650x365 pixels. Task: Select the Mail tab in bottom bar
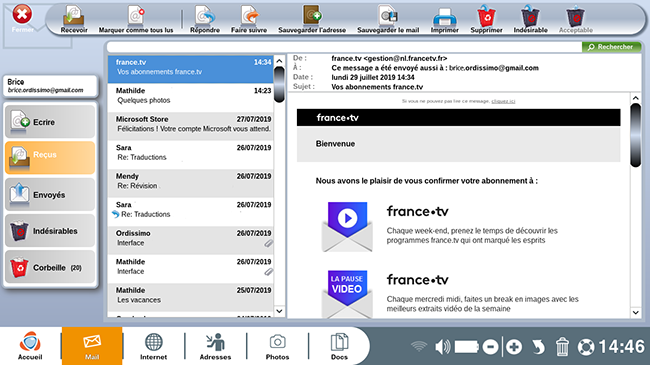[92, 346]
